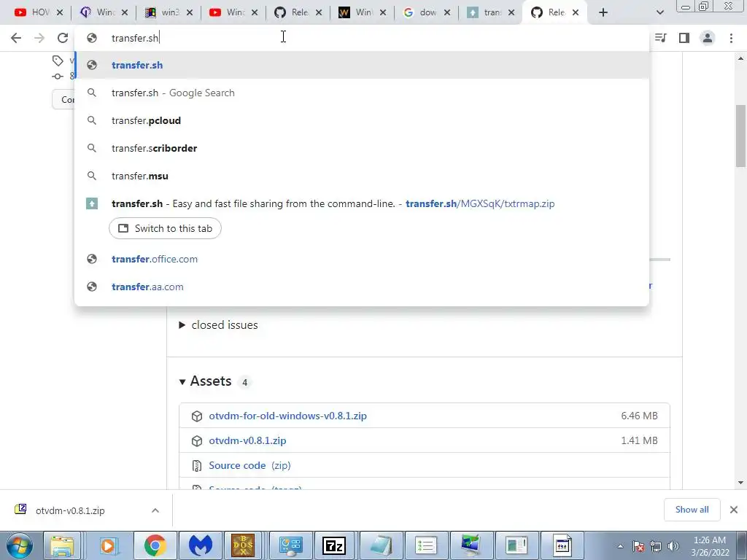Select the transfer.sh top autocomplete suggestion
Screen dimensions: 747x560
362,65
